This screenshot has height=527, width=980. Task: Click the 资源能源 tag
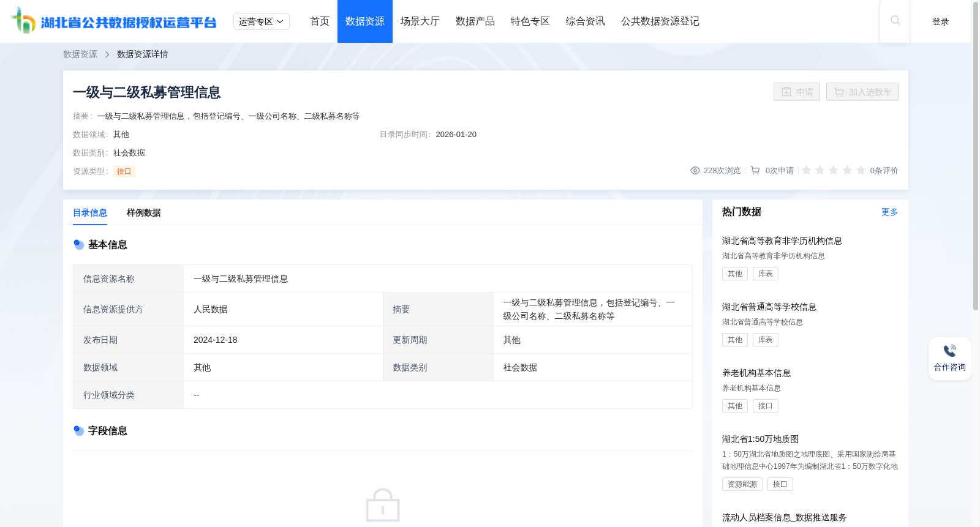point(742,484)
